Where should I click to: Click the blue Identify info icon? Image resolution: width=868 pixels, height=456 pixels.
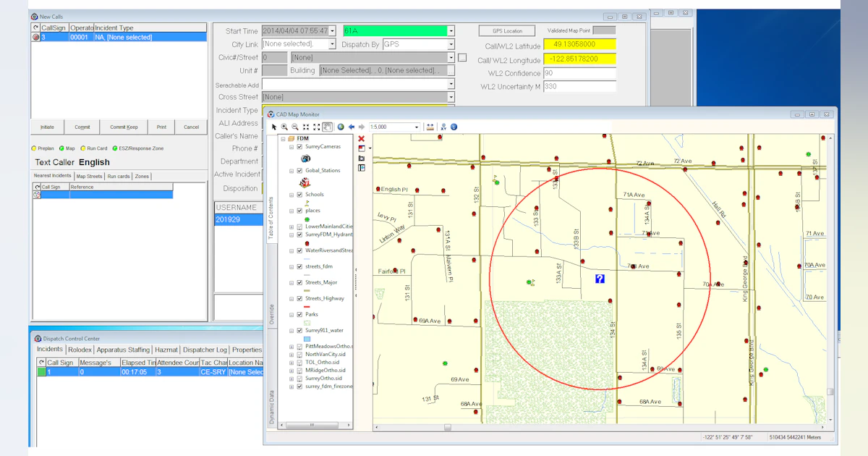coord(454,127)
